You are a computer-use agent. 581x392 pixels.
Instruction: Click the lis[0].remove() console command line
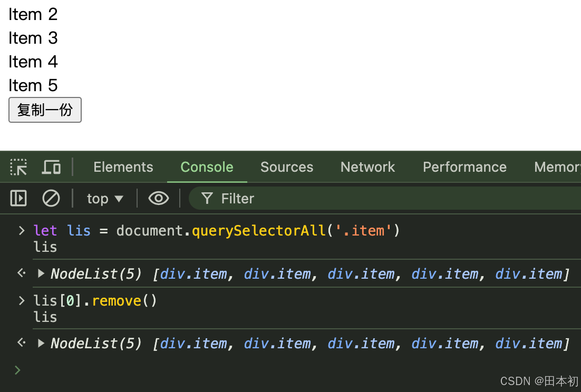pos(95,300)
